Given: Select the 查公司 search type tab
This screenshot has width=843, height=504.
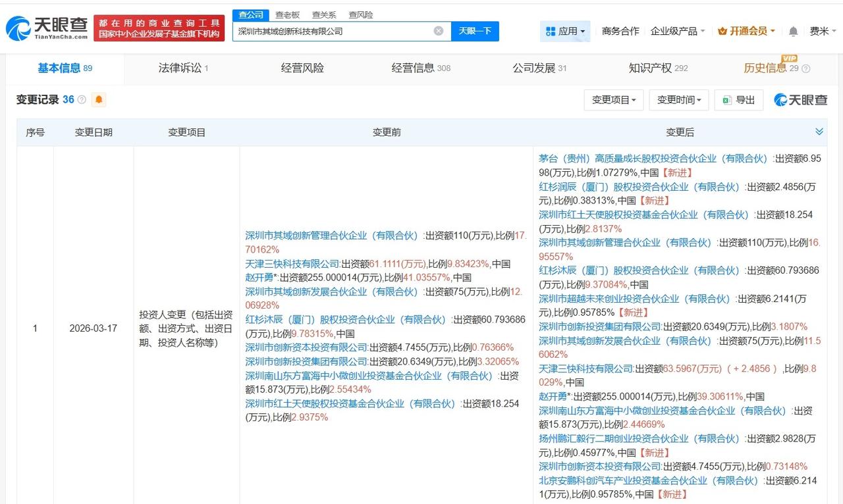Looking at the screenshot, I should pyautogui.click(x=250, y=14).
